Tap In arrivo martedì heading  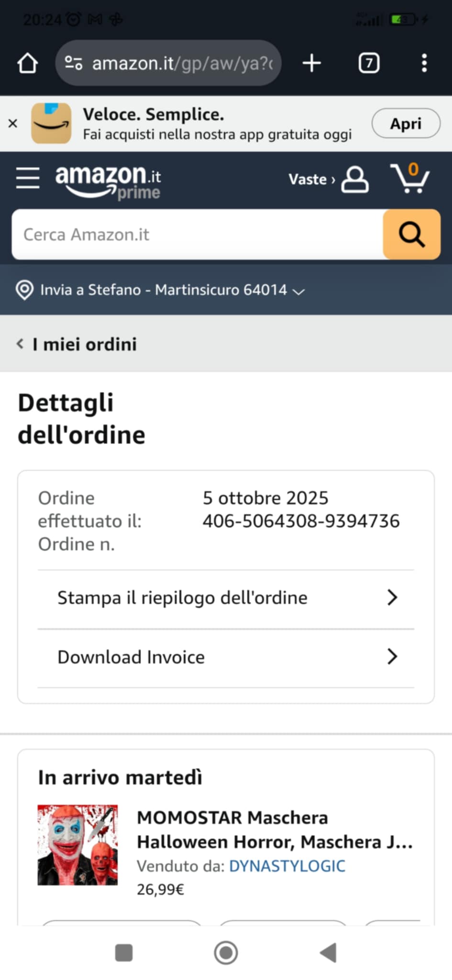coord(120,778)
